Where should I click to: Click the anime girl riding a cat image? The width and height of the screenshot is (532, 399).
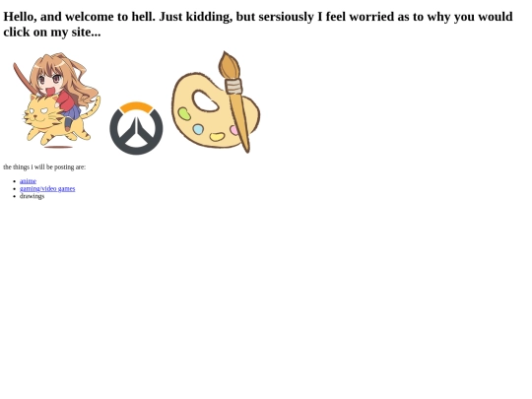coord(57,100)
